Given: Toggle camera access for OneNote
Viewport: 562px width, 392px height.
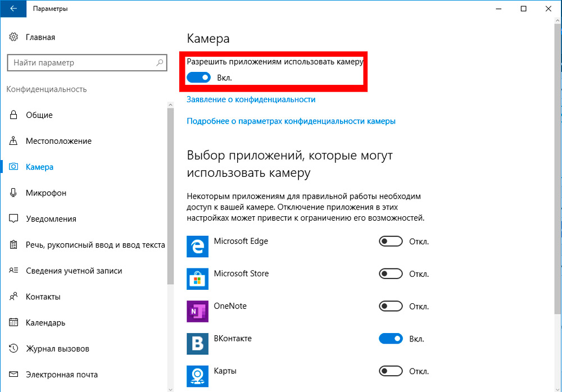Looking at the screenshot, I should [391, 307].
